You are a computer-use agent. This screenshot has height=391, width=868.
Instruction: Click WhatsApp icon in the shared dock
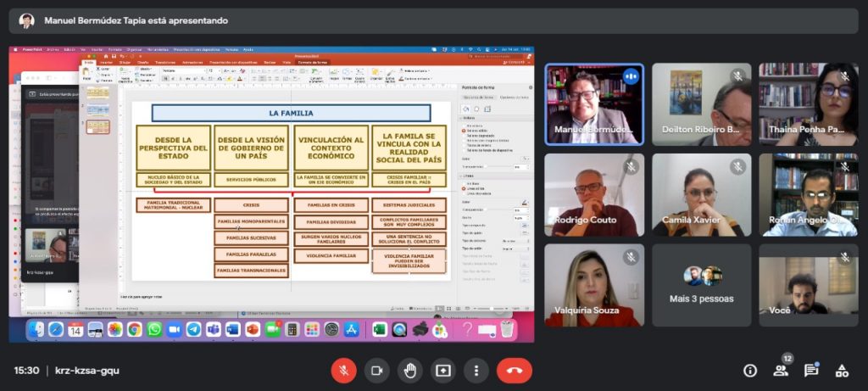pyautogui.click(x=154, y=330)
